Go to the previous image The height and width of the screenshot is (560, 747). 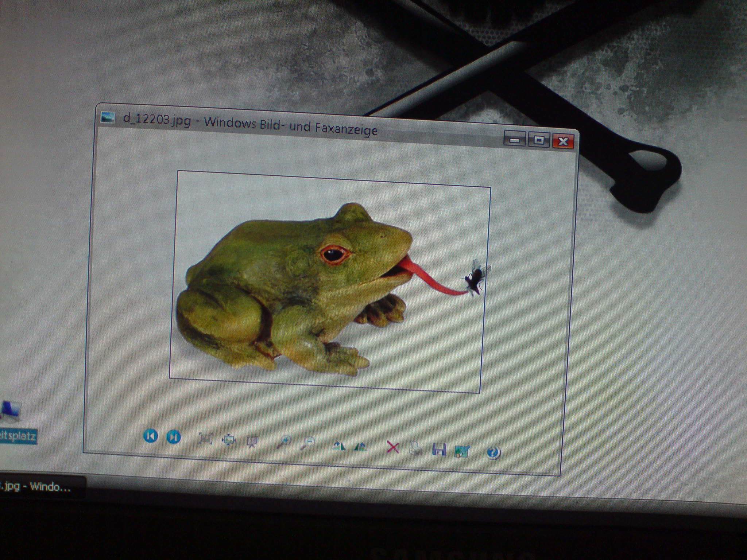151,436
